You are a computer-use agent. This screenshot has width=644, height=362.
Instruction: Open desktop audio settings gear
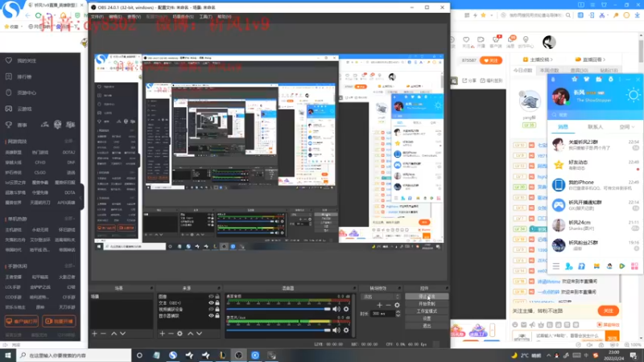(346, 309)
